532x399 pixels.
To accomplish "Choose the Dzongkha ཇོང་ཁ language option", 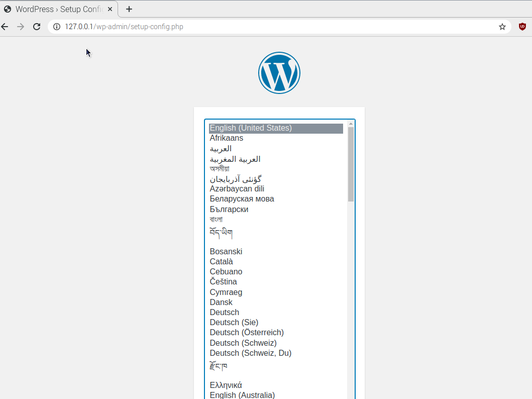I will click(x=276, y=366).
